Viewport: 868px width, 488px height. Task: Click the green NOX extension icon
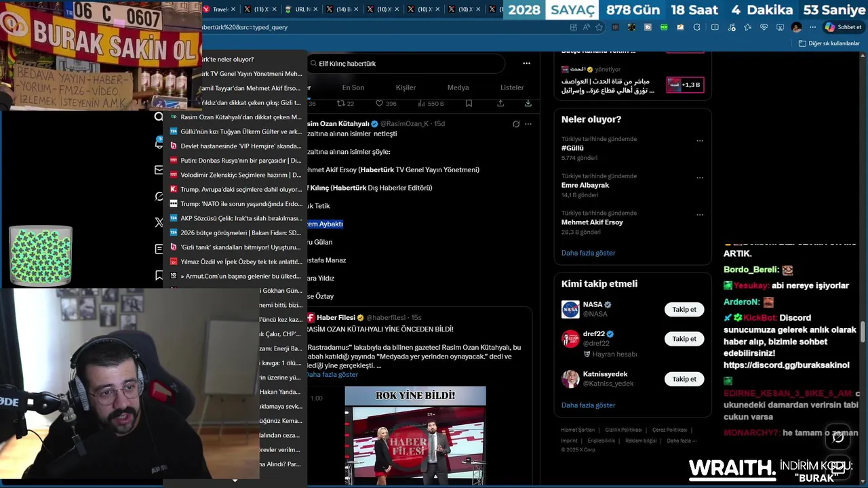[664, 27]
